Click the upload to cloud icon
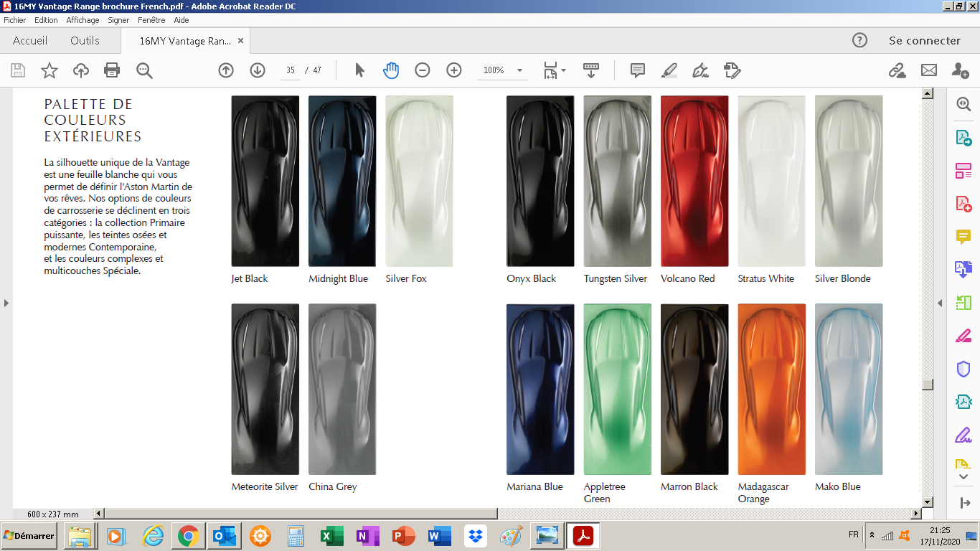This screenshot has height=551, width=980. tap(81, 70)
